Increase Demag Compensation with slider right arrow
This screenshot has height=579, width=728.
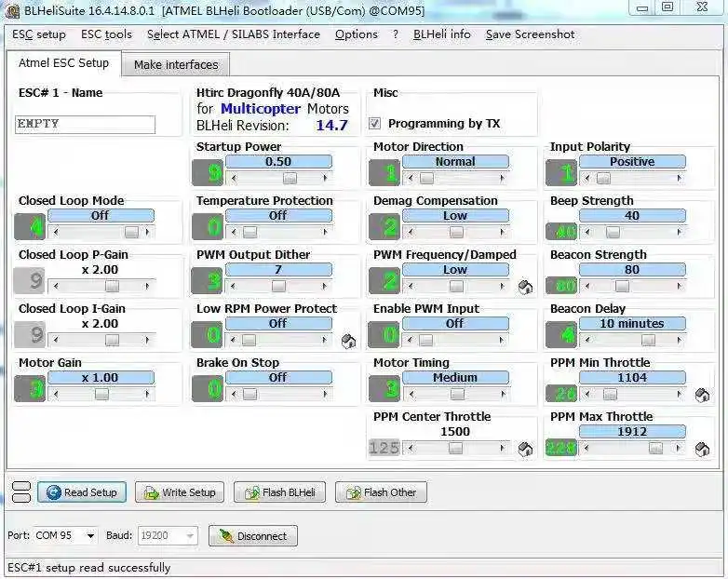pyautogui.click(x=502, y=232)
